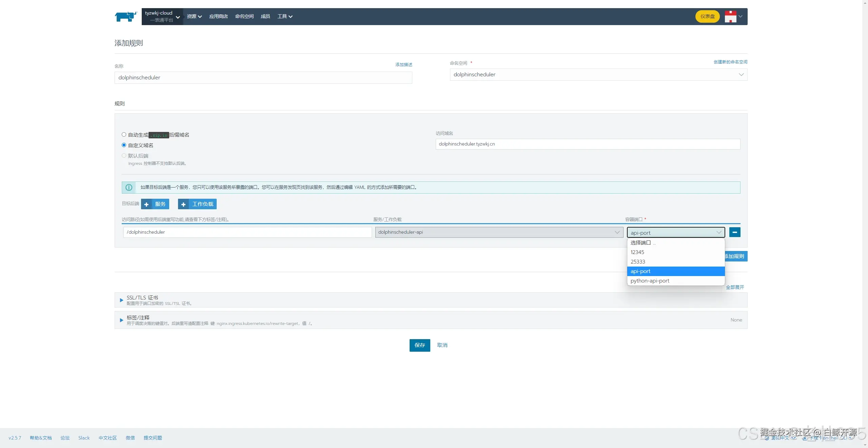Open the Slack footer link
868x448 pixels.
click(x=84, y=438)
